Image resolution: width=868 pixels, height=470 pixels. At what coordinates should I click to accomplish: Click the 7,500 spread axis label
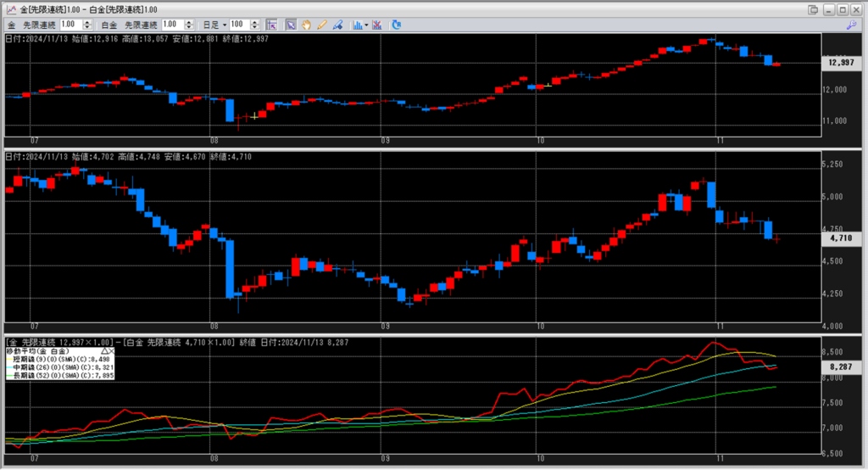coord(832,403)
